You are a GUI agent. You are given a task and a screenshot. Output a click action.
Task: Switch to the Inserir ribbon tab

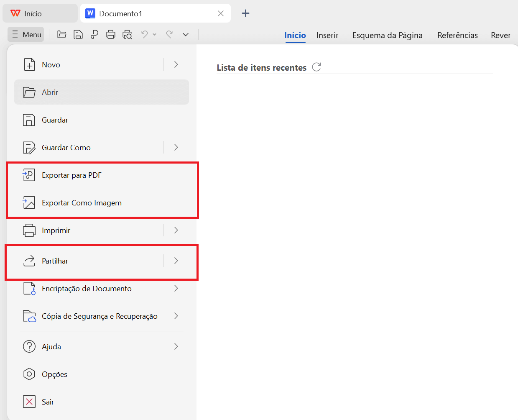click(x=327, y=35)
